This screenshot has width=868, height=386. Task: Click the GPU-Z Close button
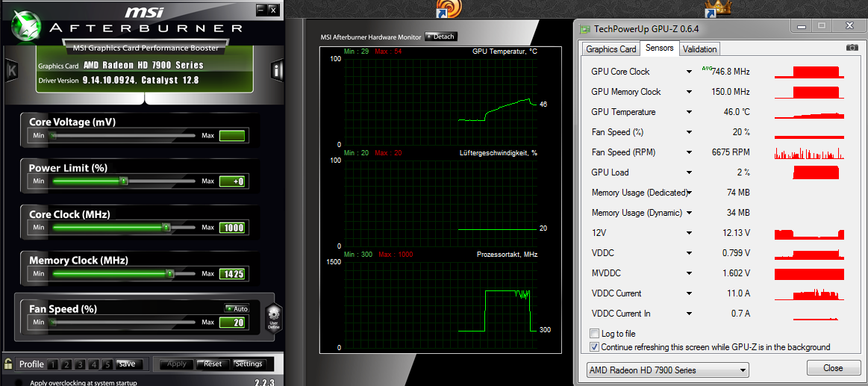coord(833,368)
